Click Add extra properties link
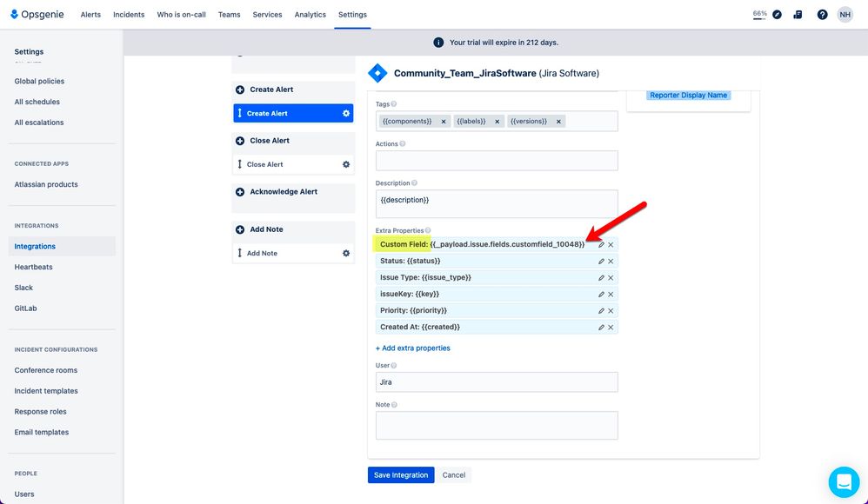The image size is (868, 504). pos(413,348)
